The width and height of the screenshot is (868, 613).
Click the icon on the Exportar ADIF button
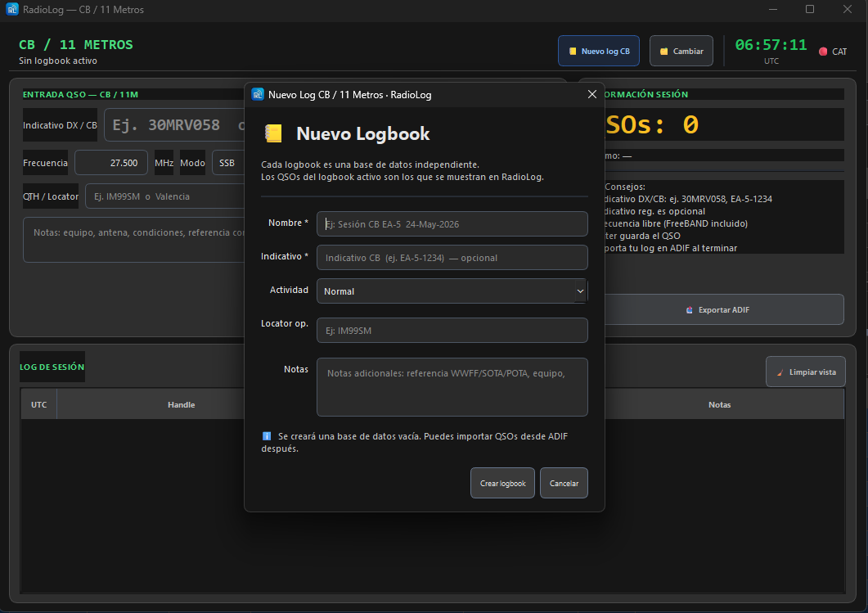689,310
